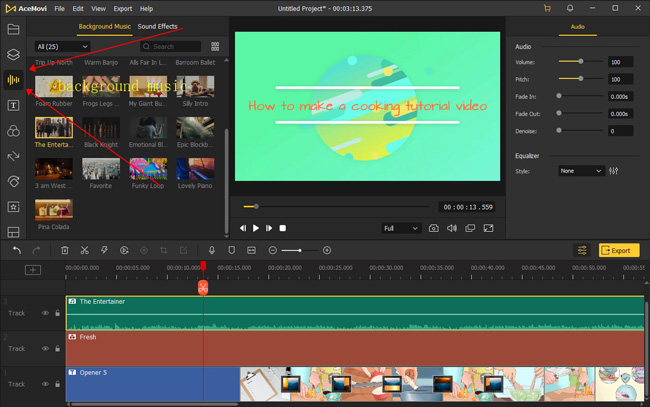
Task: Open preview volume speaker icon
Action: (452, 228)
